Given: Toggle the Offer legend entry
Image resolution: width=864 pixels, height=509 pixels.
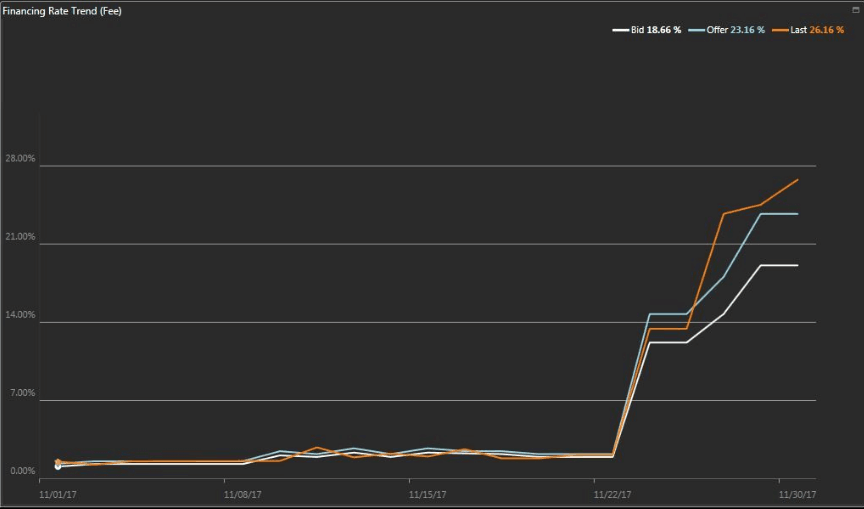Looking at the screenshot, I should (x=727, y=30).
